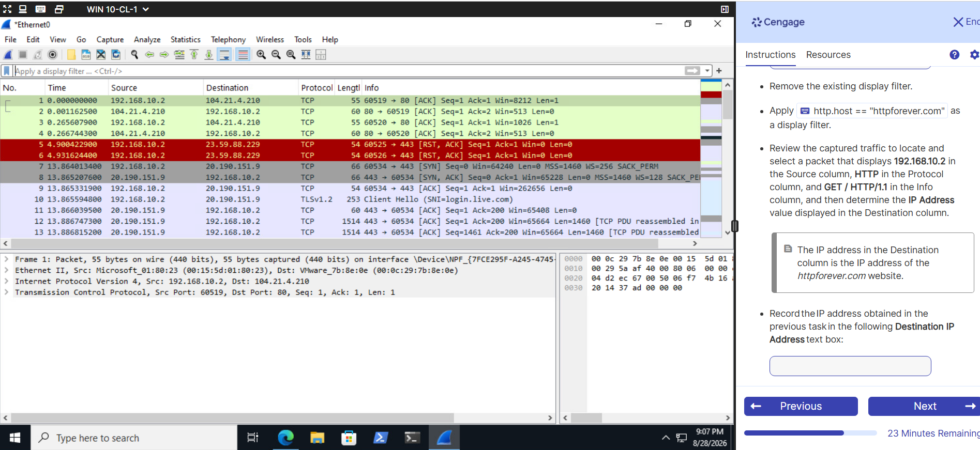980x450 pixels.
Task: Click the Next button
Action: tap(924, 406)
